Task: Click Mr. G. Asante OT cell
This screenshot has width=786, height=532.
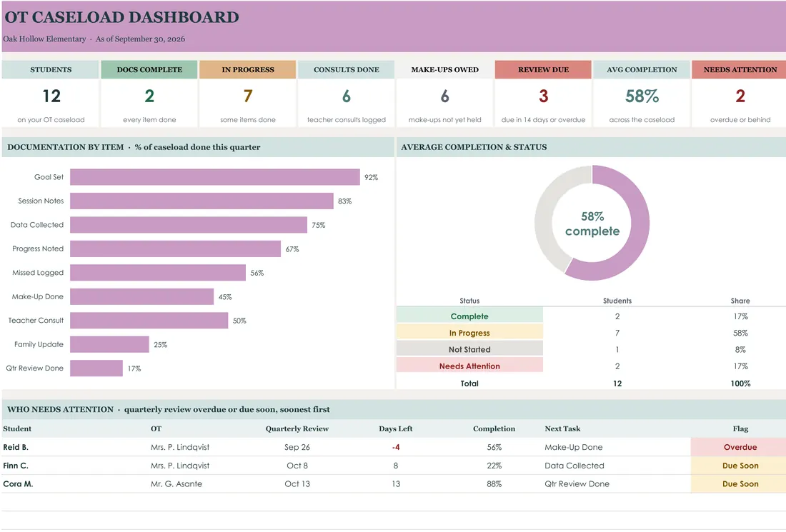Action: pyautogui.click(x=176, y=484)
